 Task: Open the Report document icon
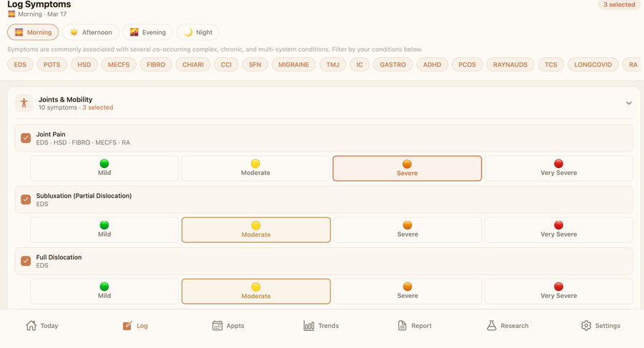click(x=402, y=325)
